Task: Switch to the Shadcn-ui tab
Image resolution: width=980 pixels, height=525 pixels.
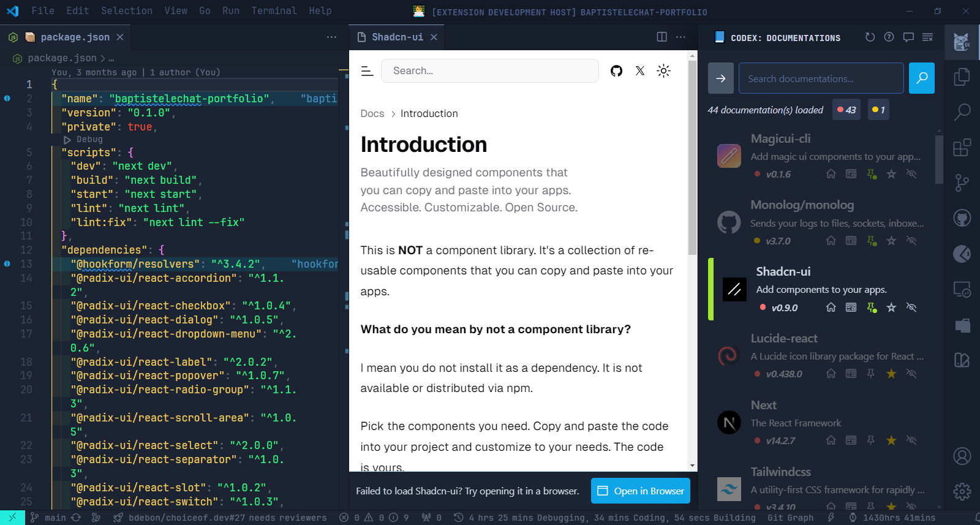Action: pos(397,37)
